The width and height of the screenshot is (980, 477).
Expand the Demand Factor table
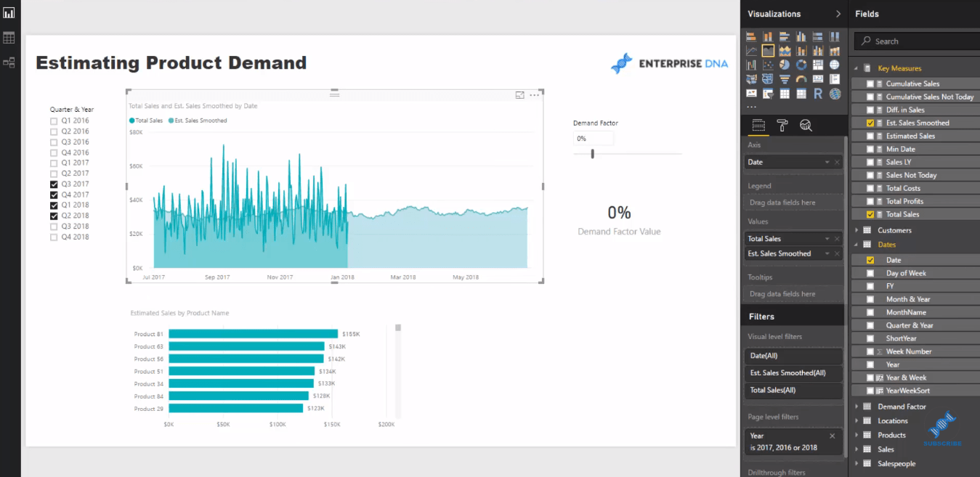857,407
